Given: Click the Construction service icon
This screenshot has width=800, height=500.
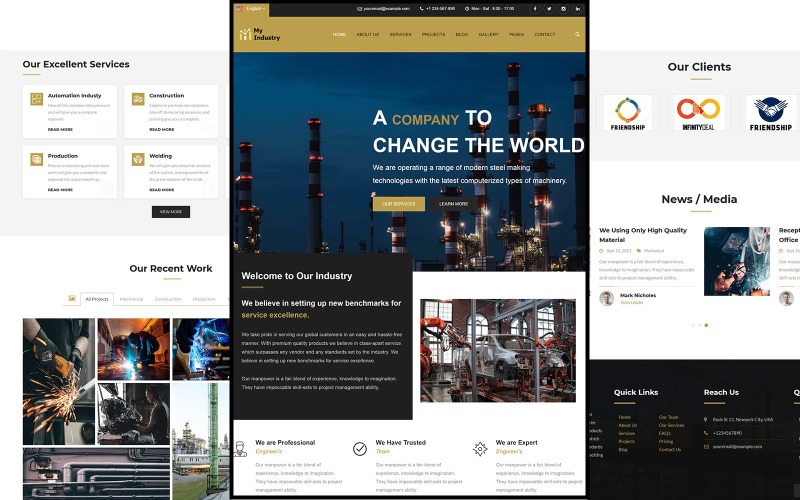Looking at the screenshot, I should 138,99.
